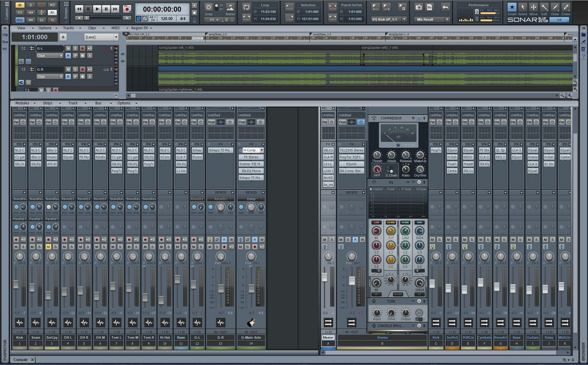Expand the Lens dropdown
The width and height of the screenshot is (588, 365).
click(x=116, y=37)
